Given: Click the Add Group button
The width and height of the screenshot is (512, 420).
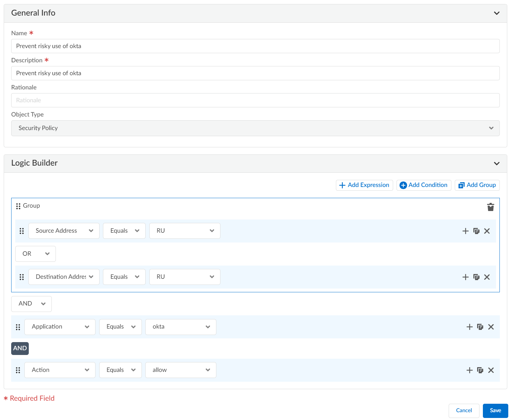Looking at the screenshot, I should pyautogui.click(x=477, y=185).
